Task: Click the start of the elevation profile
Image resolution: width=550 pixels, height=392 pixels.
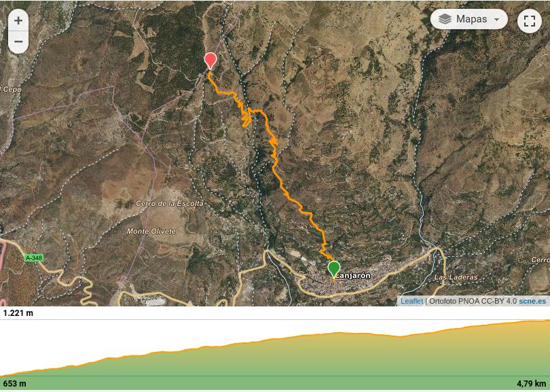Action: click(x=3, y=375)
